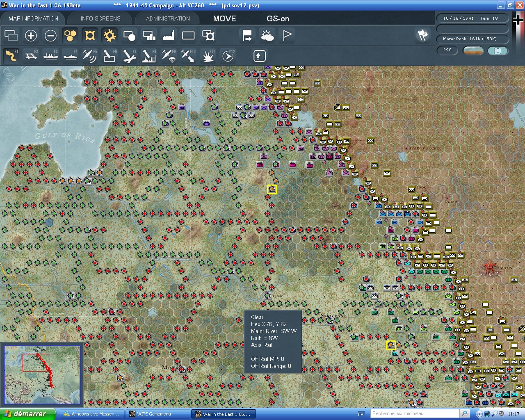Viewport: 525px width, 420px height.
Task: Toggle the unit counters gear display
Action: 110,36
